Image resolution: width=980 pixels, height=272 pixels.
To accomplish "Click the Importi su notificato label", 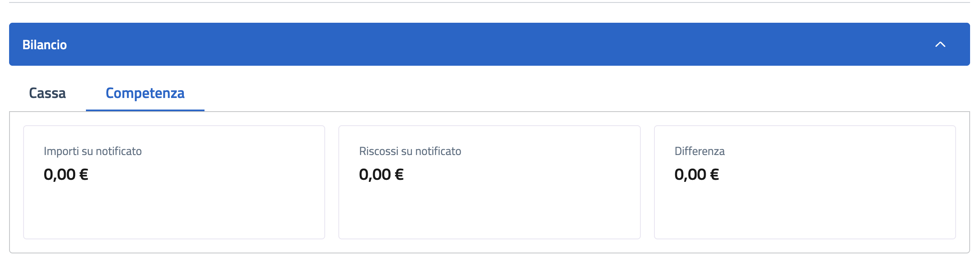I will (x=93, y=151).
